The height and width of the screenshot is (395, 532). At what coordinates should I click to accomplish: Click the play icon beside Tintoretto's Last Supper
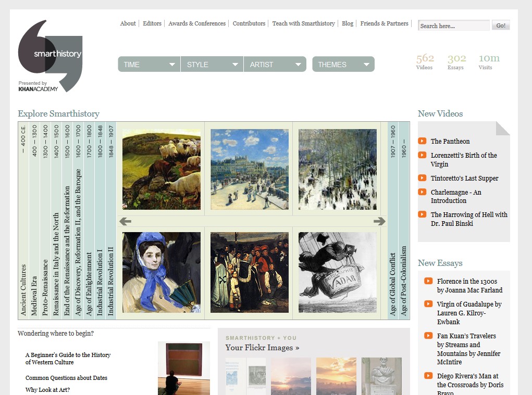(422, 178)
